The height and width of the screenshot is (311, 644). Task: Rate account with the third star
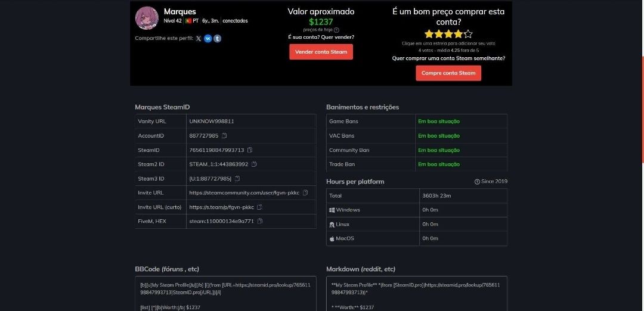pos(448,34)
